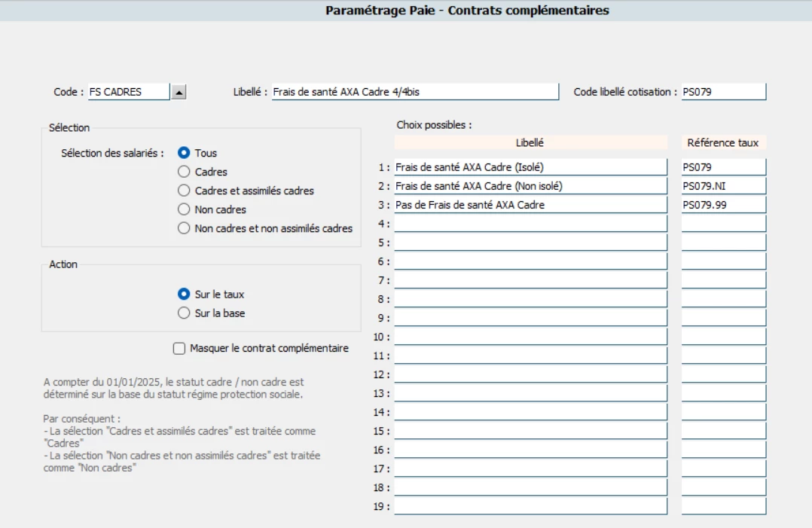Edit the Libellé field for AXA Cadre 4/4bis
This screenshot has width=812, height=528.
[414, 92]
